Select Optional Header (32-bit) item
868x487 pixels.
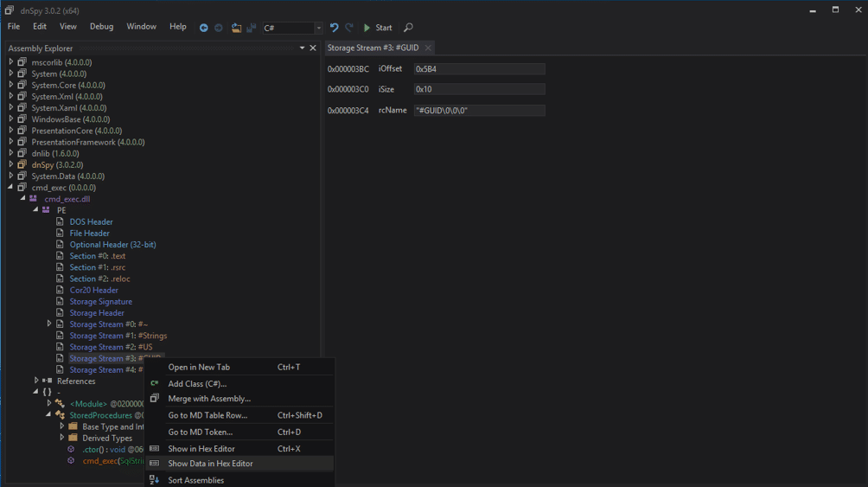[x=113, y=244]
